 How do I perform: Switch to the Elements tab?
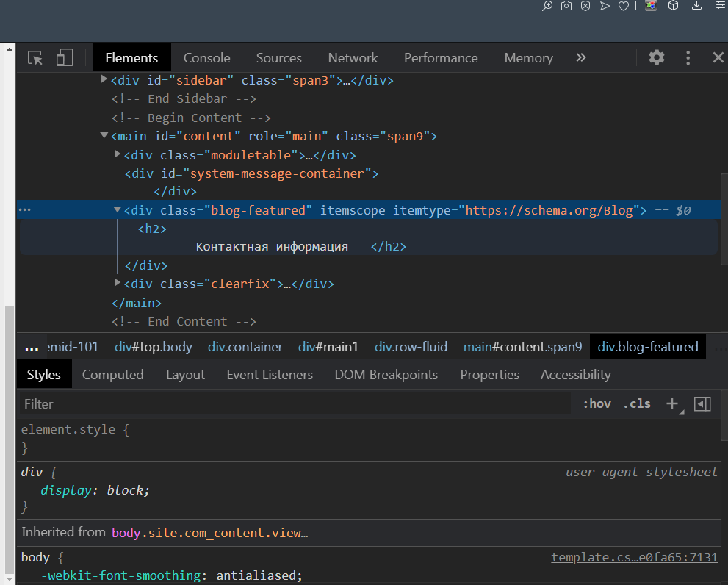(x=131, y=57)
